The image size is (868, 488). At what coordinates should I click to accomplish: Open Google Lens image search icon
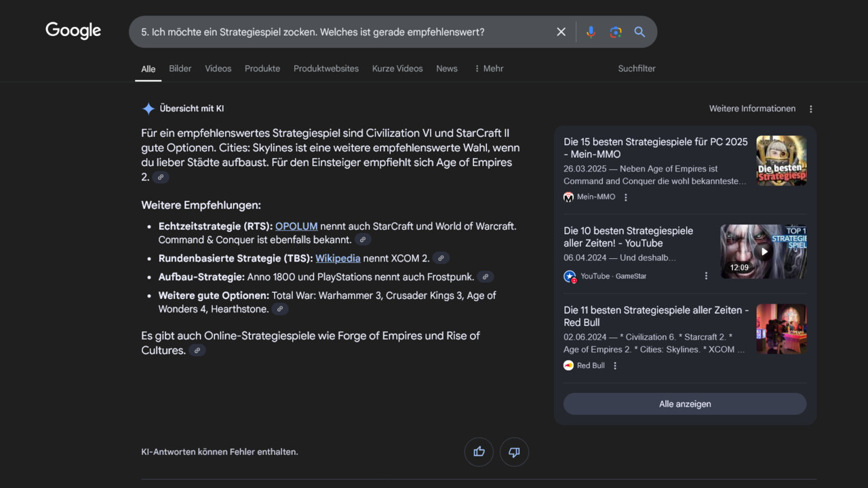(615, 32)
